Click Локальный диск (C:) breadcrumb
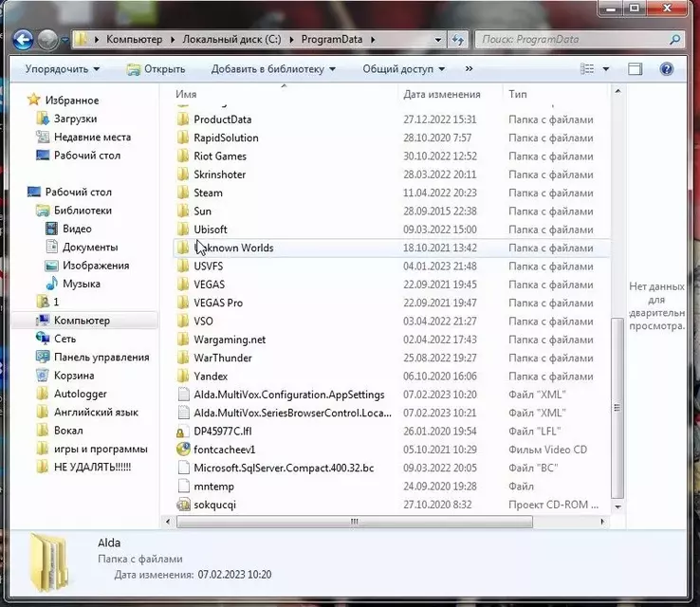 pyautogui.click(x=231, y=39)
